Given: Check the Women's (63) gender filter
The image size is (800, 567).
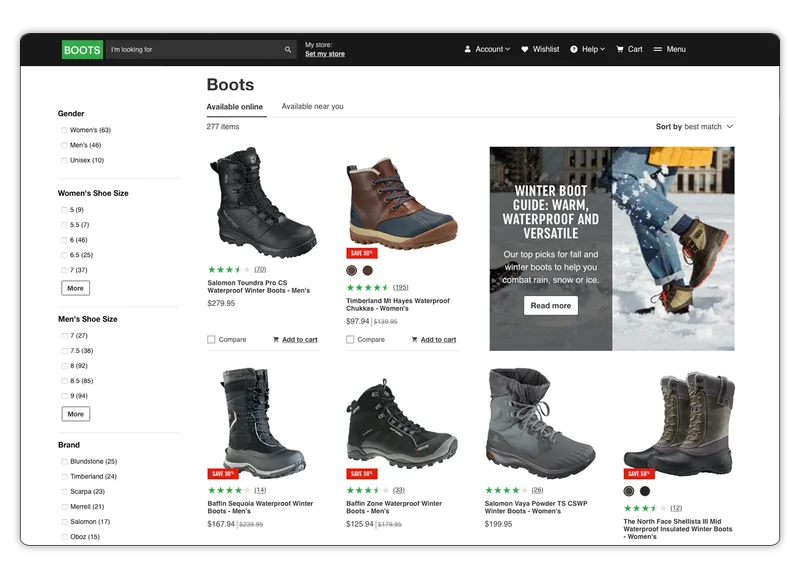Looking at the screenshot, I should 64,130.
